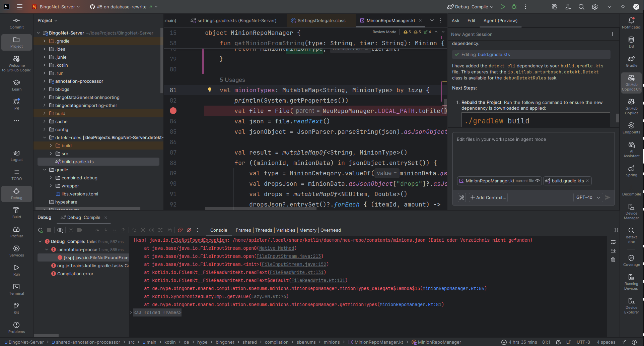Viewport: 644px width, 346px height.
Task: Open the Endpoints tool window
Action: click(631, 128)
